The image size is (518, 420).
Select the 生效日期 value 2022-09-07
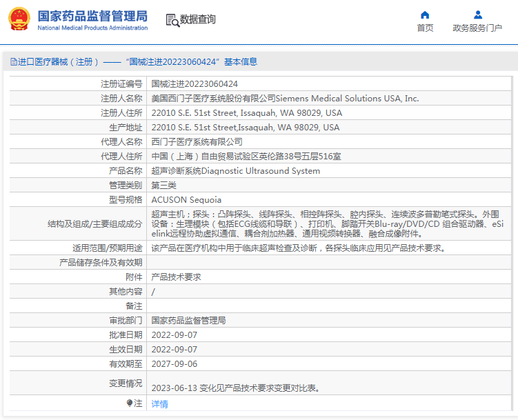(x=174, y=350)
